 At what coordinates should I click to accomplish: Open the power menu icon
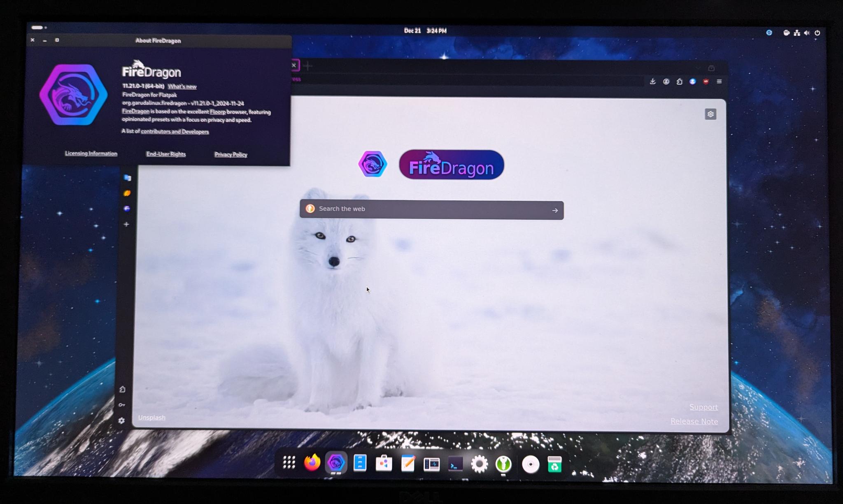click(x=817, y=33)
